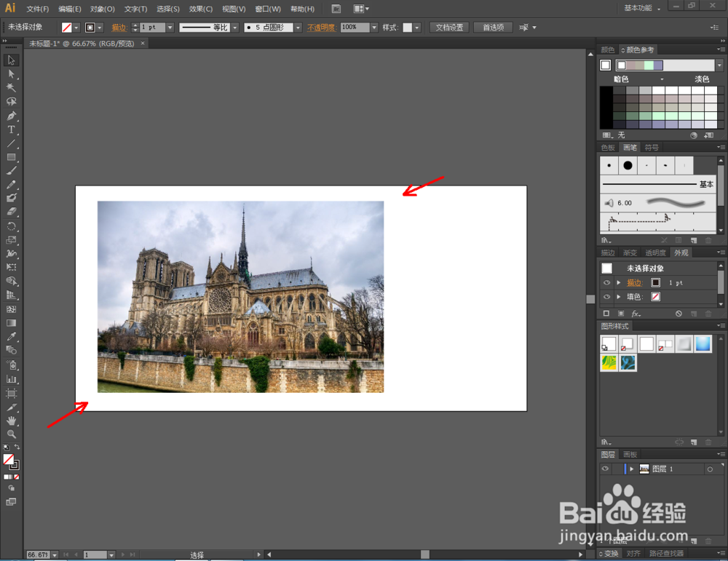Open Adobe Bridge via Br icon
Image resolution: width=728 pixels, height=561 pixels.
[x=336, y=9]
